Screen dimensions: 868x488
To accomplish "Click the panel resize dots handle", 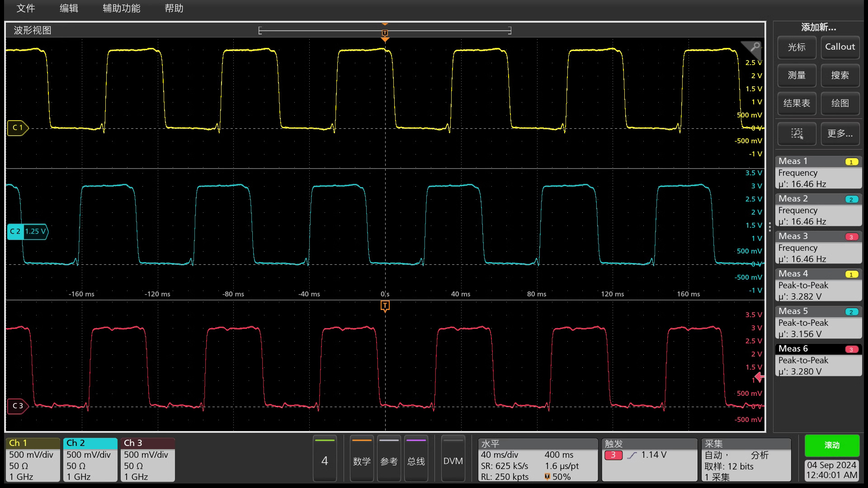I will click(769, 227).
